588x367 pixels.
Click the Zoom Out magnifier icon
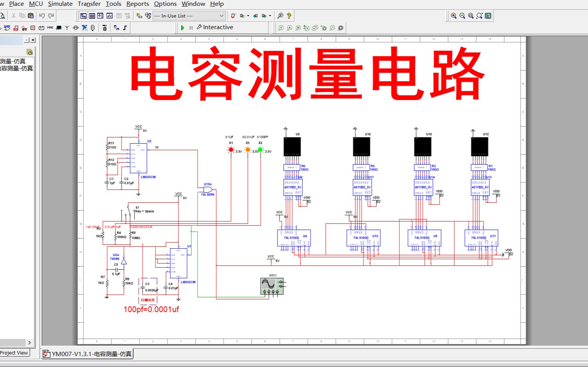point(462,16)
